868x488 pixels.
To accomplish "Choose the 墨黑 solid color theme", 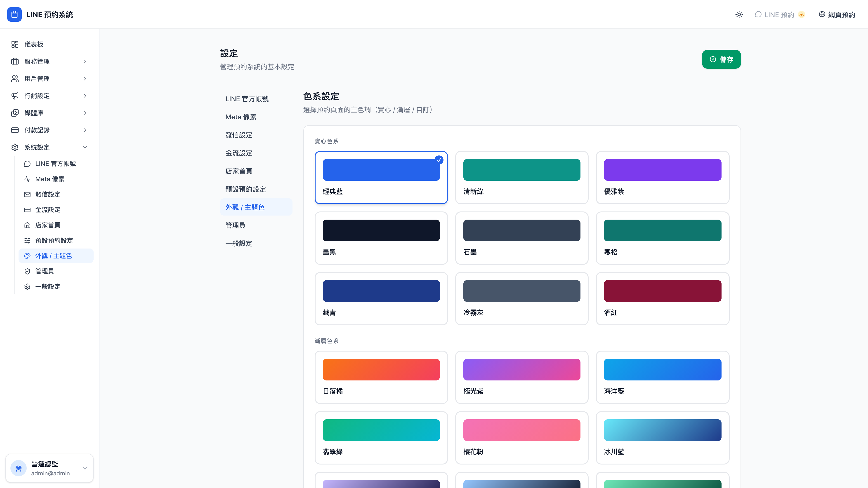I will 381,238.
